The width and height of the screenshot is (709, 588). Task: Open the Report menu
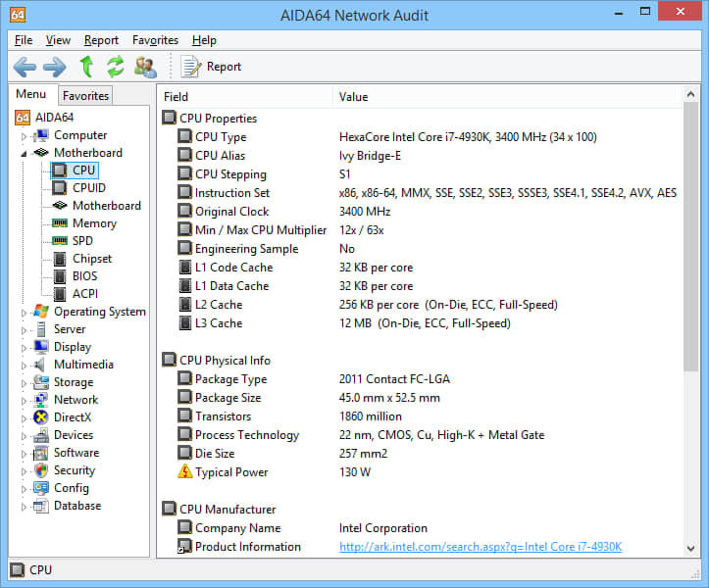click(x=101, y=40)
